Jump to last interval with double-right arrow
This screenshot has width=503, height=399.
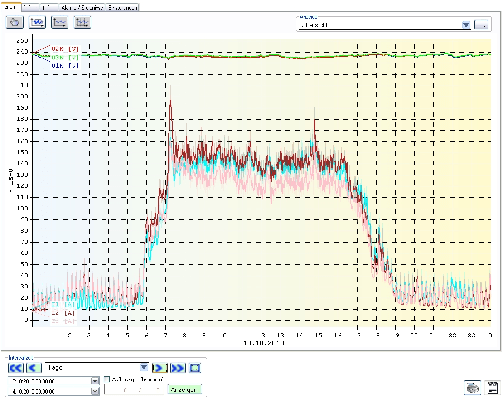tap(178, 368)
